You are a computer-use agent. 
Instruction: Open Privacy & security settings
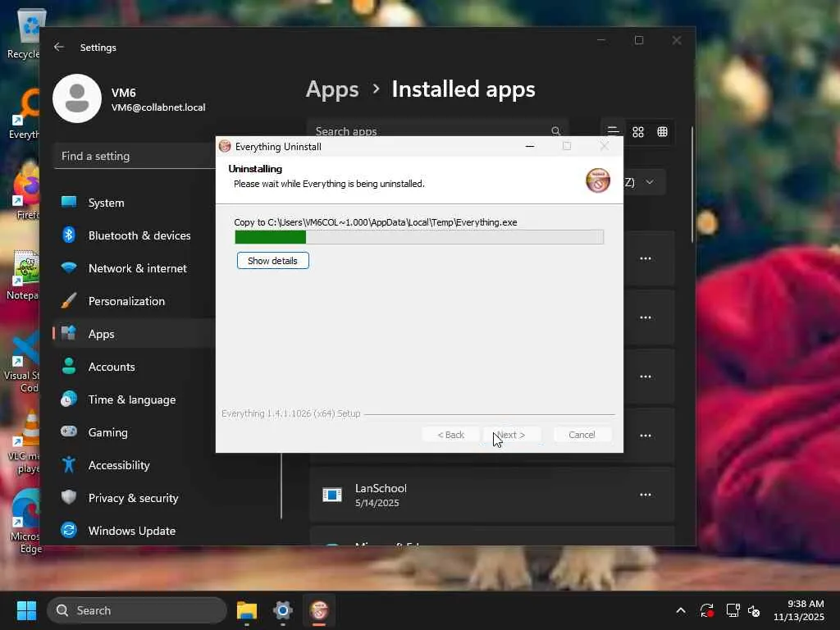[135, 498]
